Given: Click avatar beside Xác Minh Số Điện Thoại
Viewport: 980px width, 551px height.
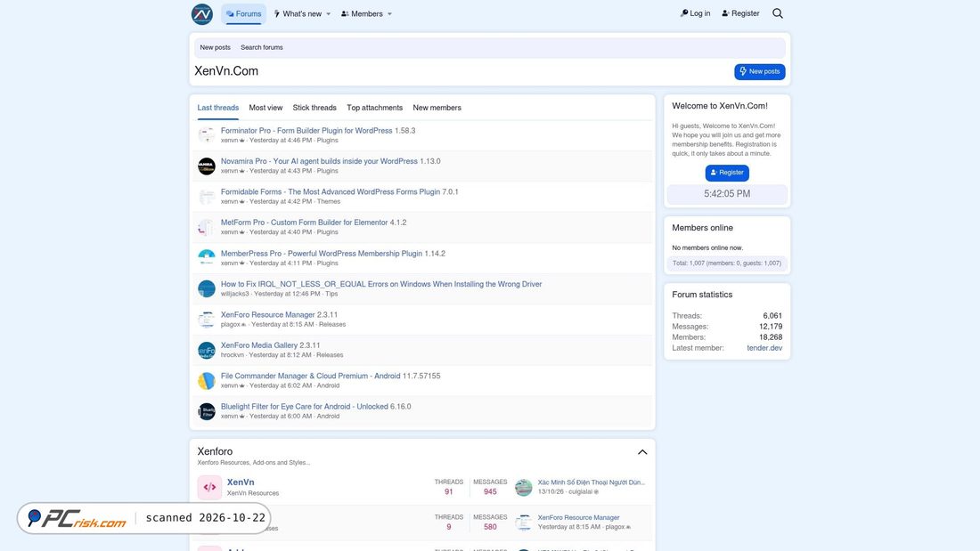Looking at the screenshot, I should [524, 487].
